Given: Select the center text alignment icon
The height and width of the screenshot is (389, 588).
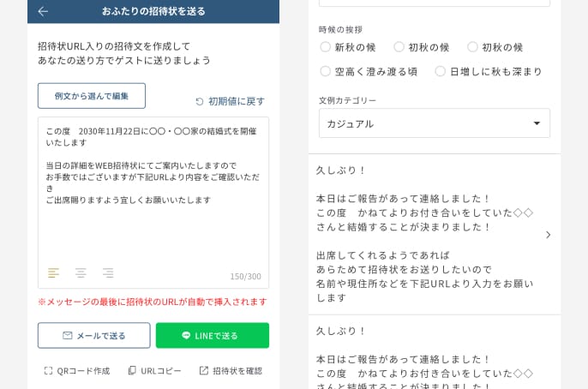Looking at the screenshot, I should coord(81,273).
